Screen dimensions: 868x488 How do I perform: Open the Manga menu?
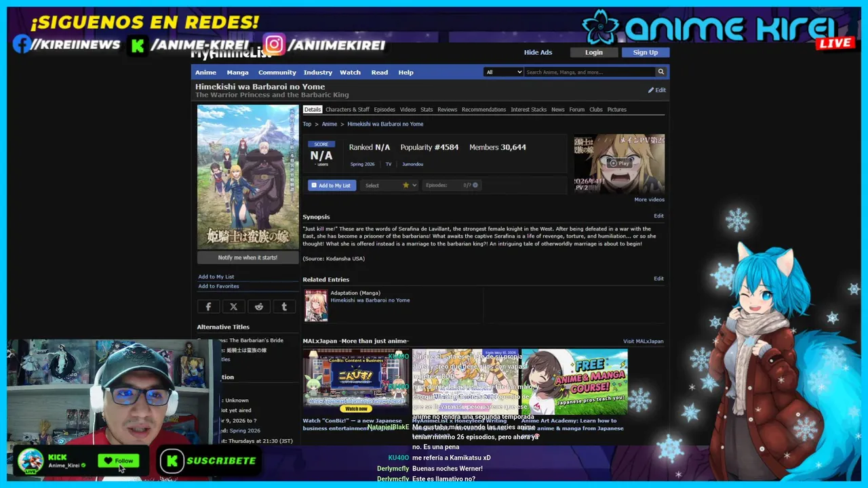pyautogui.click(x=237, y=73)
